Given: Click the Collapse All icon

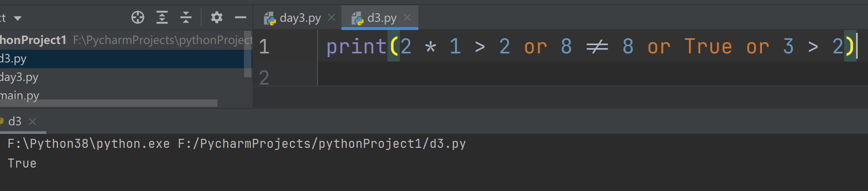Looking at the screenshot, I should point(186,18).
